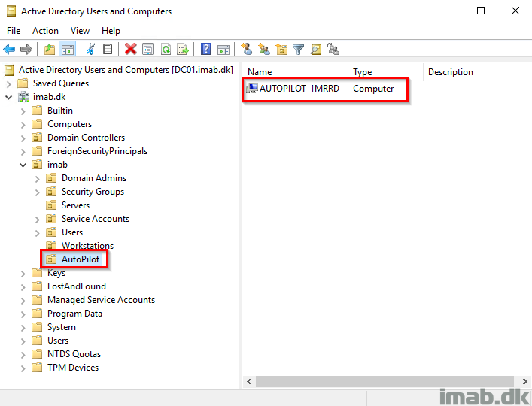Click the horizontal scrollbar thumb
The height and width of the screenshot is (406, 532).
[385, 382]
